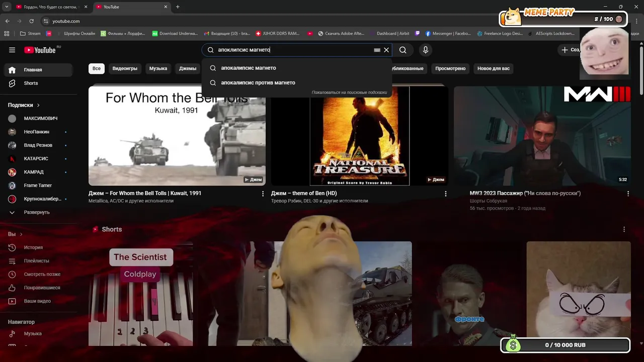Select the Видеоигры filter chip

125,68
